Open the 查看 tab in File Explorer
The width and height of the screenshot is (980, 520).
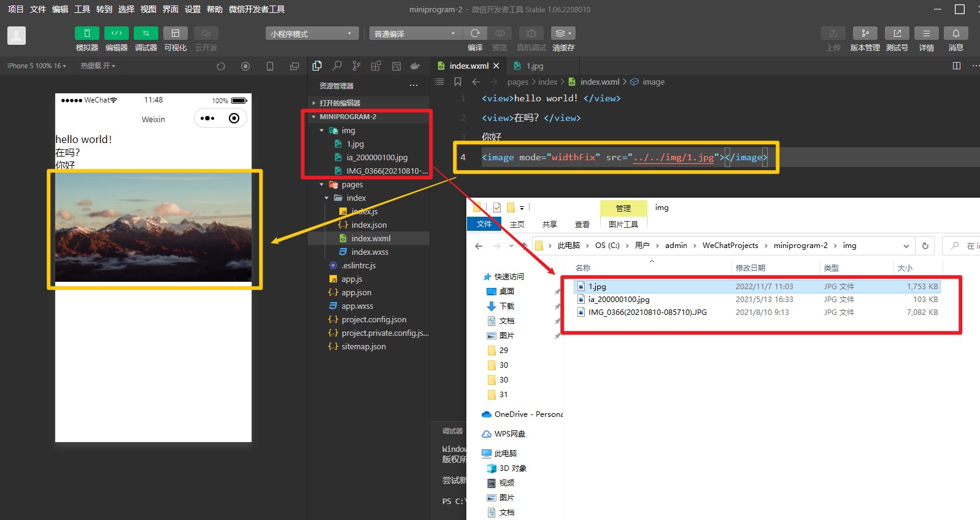[582, 224]
